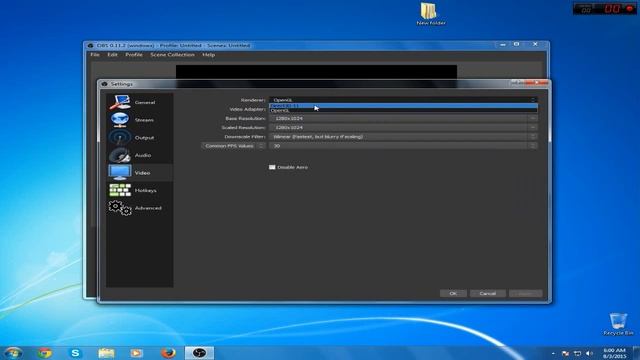Choose Direct3D 11 in the Renderer list
Viewport: 640px width, 360px height.
point(403,106)
